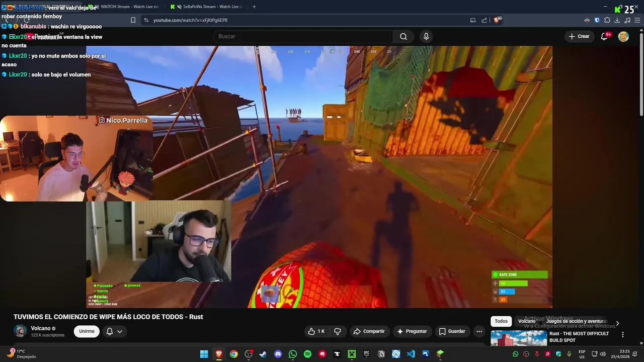Viewport: 644px width, 362px height.
Task: Open Brave browser from the taskbar
Action: tap(219, 354)
